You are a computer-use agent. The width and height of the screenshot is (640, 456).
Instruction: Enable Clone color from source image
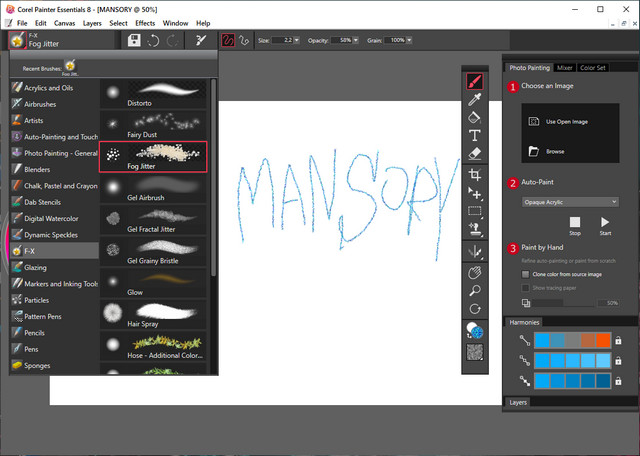[x=526, y=273]
